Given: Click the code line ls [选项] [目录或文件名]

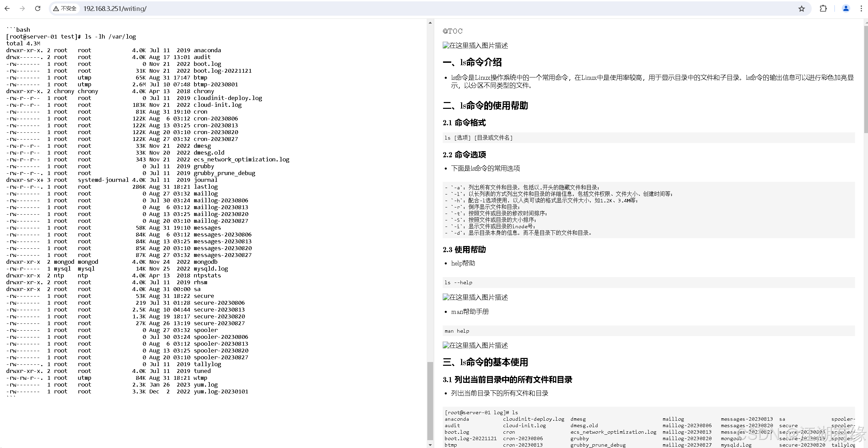Looking at the screenshot, I should tap(479, 138).
